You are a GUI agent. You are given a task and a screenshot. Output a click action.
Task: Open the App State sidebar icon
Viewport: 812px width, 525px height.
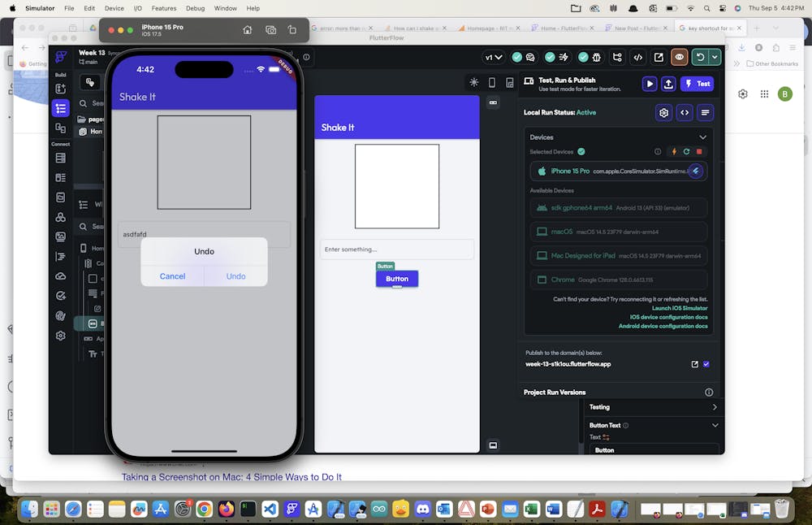coord(61,197)
